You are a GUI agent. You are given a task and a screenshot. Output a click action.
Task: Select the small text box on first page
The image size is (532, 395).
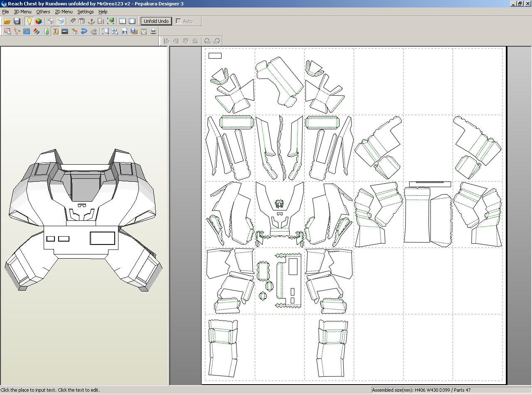point(215,56)
